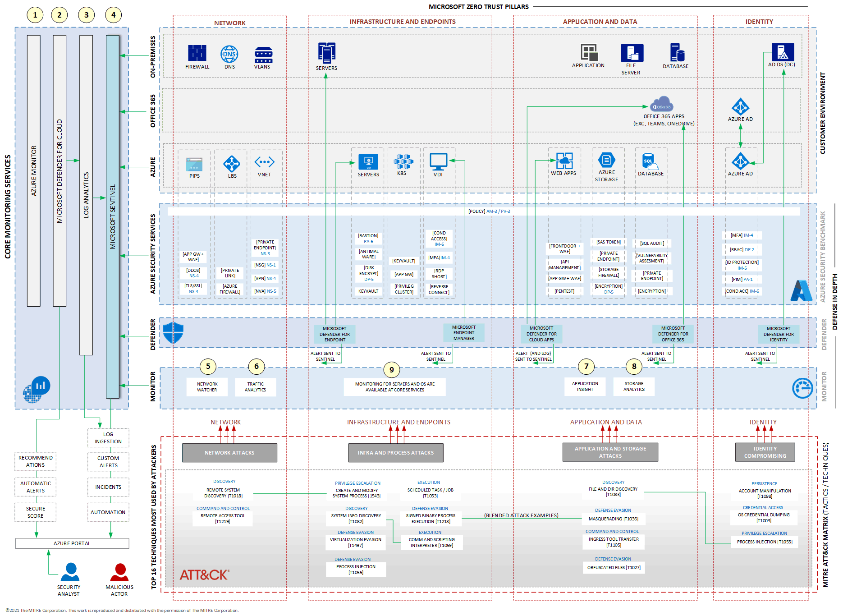
Task: Click the Recommendations box
Action: [x=36, y=461]
